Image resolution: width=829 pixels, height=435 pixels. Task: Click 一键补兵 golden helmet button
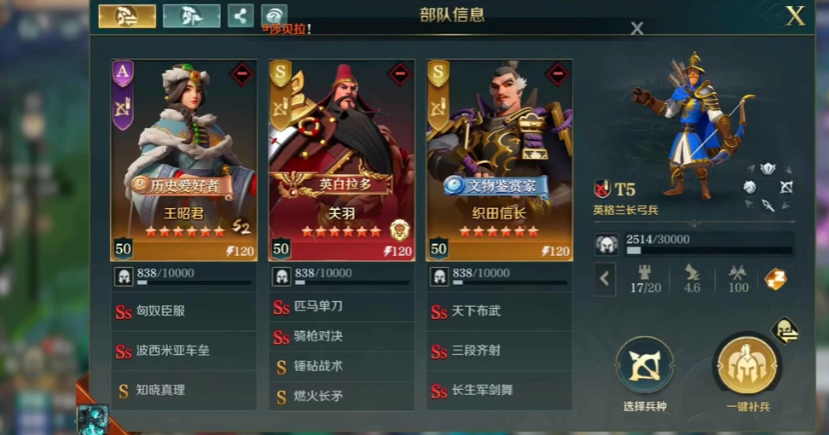(747, 365)
